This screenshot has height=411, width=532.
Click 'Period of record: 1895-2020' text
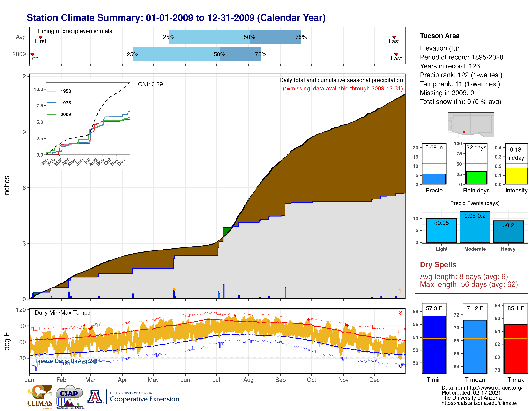(462, 57)
